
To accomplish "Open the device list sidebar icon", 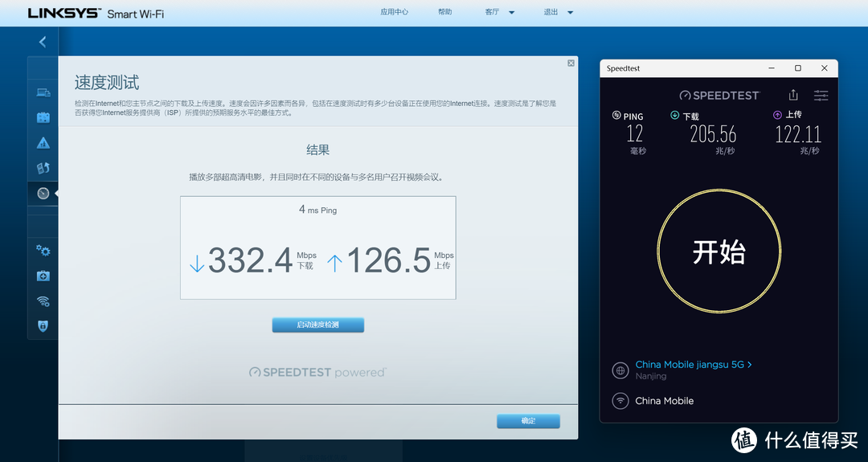I will [x=43, y=92].
